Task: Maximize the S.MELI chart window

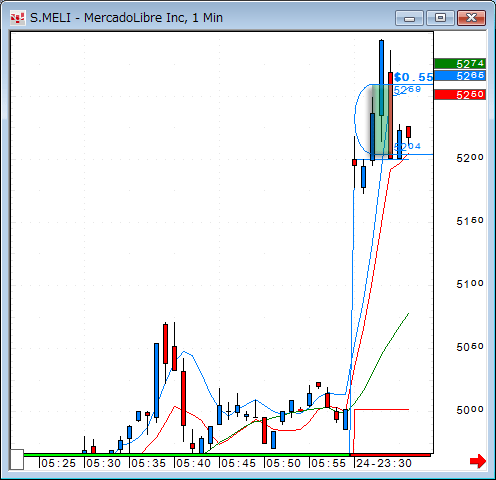Action: pyautogui.click(x=440, y=18)
